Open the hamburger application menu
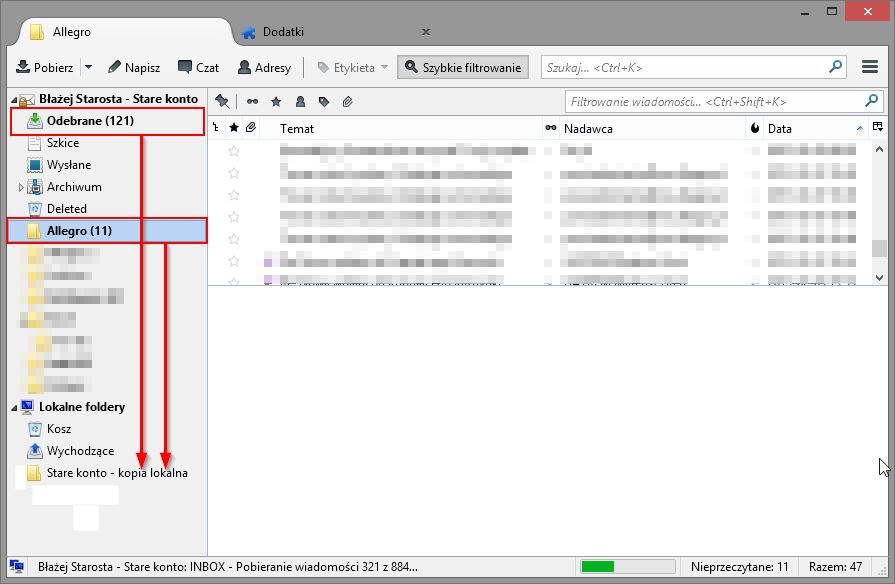This screenshot has height=584, width=895. click(870, 67)
